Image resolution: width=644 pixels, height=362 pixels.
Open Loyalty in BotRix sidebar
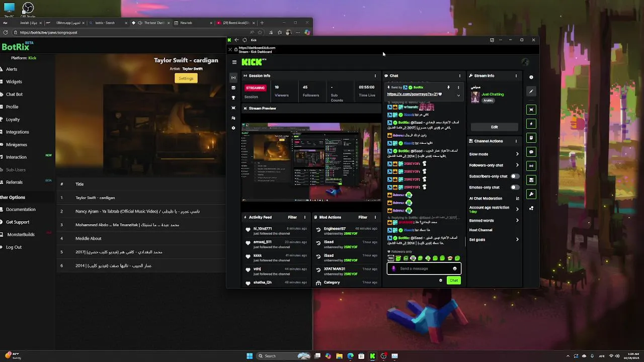point(13,120)
